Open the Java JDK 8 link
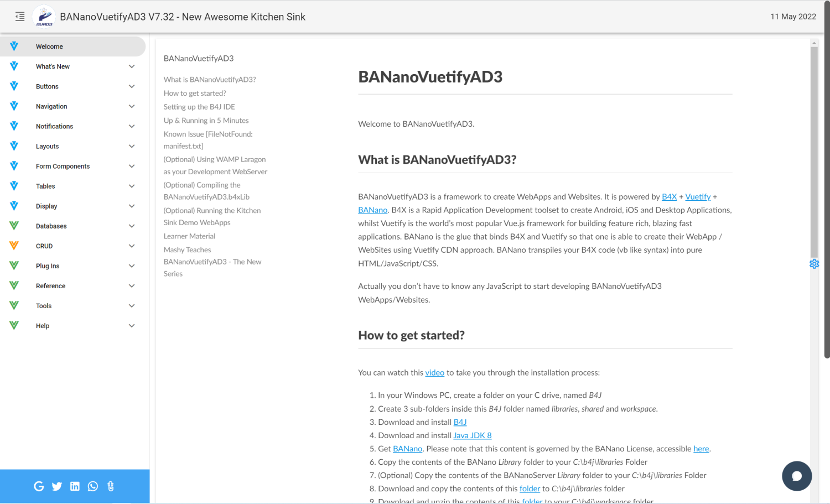This screenshot has height=504, width=830. [473, 435]
